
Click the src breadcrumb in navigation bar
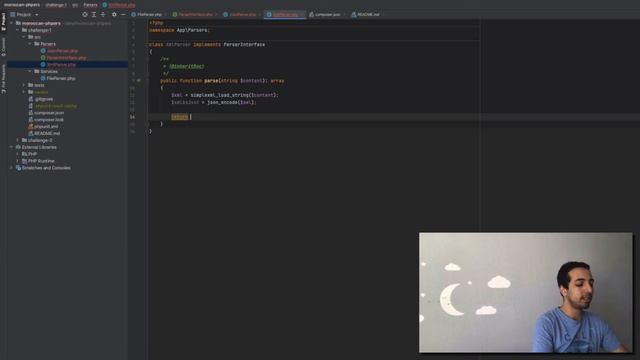coord(75,5)
